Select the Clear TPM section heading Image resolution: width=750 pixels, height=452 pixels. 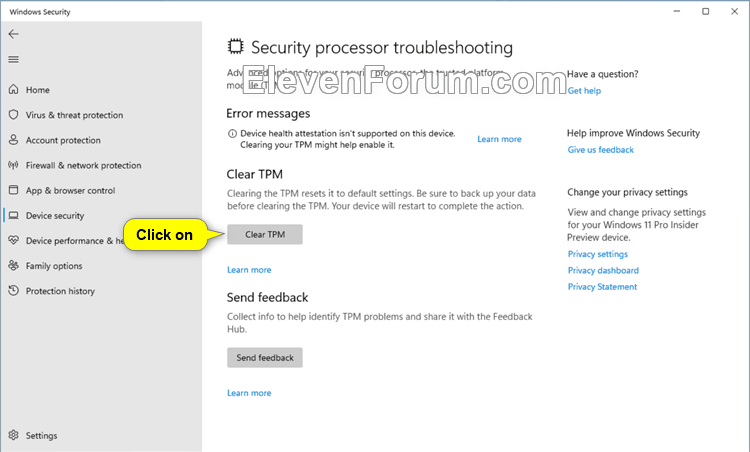pos(254,174)
